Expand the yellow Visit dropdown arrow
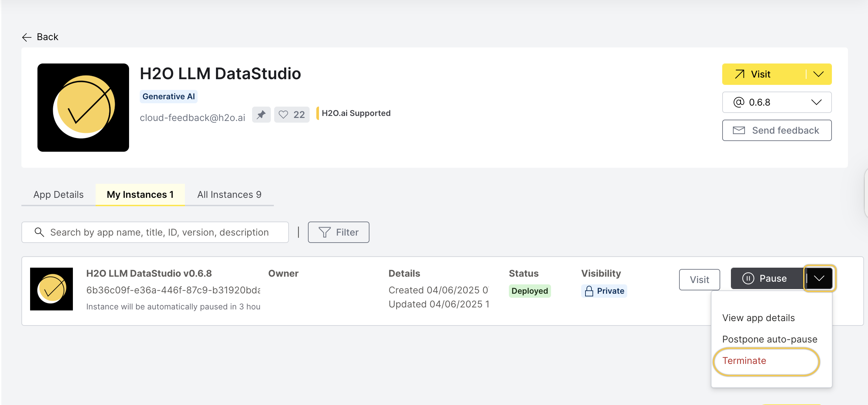 [818, 74]
